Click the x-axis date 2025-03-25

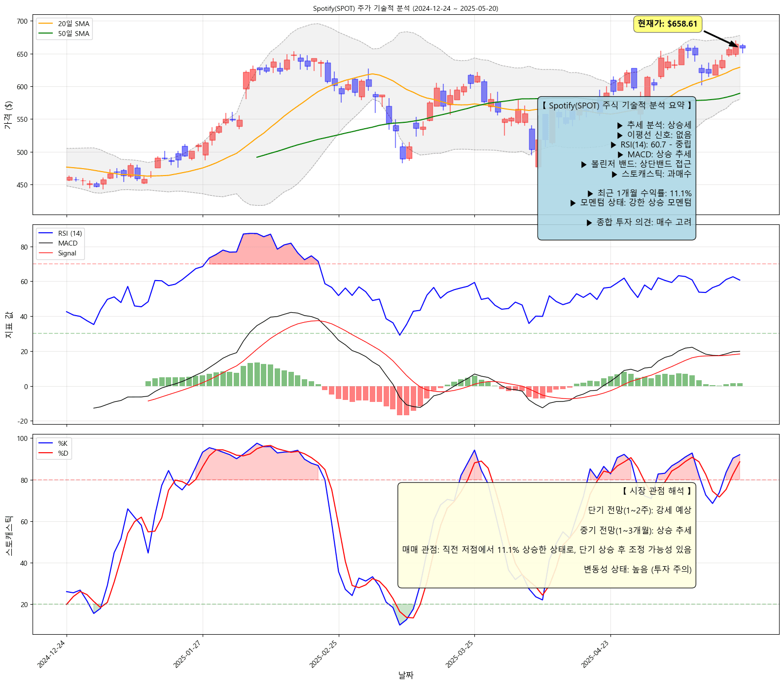pyautogui.click(x=460, y=654)
